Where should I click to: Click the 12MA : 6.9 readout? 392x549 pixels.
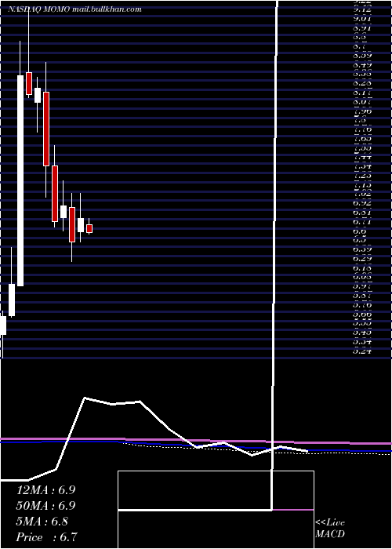45,490
